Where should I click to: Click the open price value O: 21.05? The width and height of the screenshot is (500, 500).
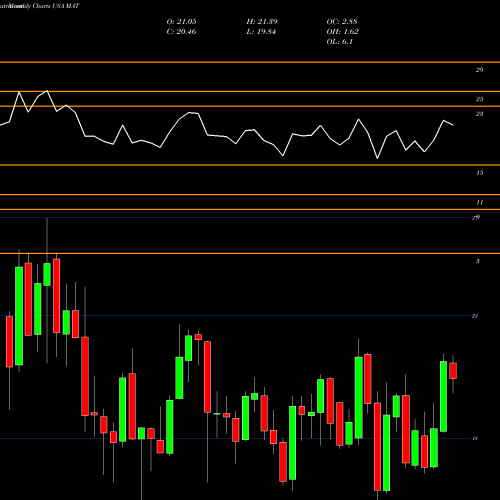coord(181,22)
